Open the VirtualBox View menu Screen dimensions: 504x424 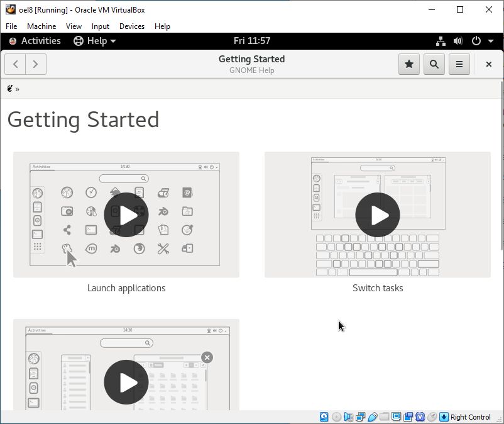pos(74,26)
